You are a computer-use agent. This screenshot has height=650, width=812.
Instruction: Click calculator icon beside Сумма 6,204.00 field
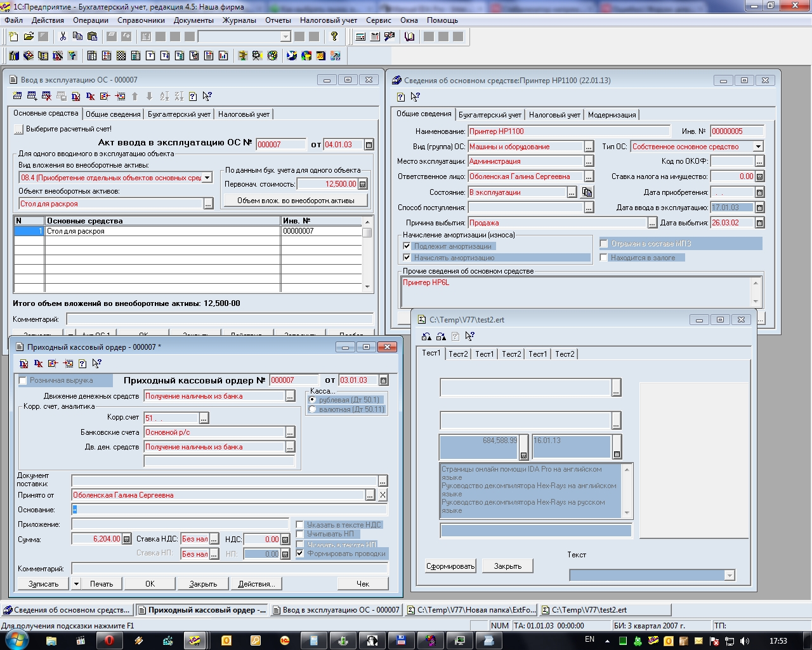(x=126, y=540)
